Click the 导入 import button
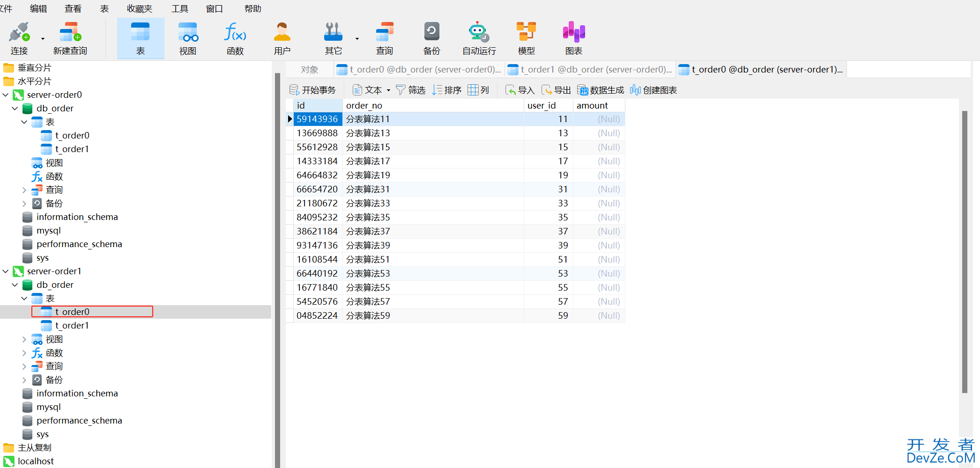 tap(520, 90)
